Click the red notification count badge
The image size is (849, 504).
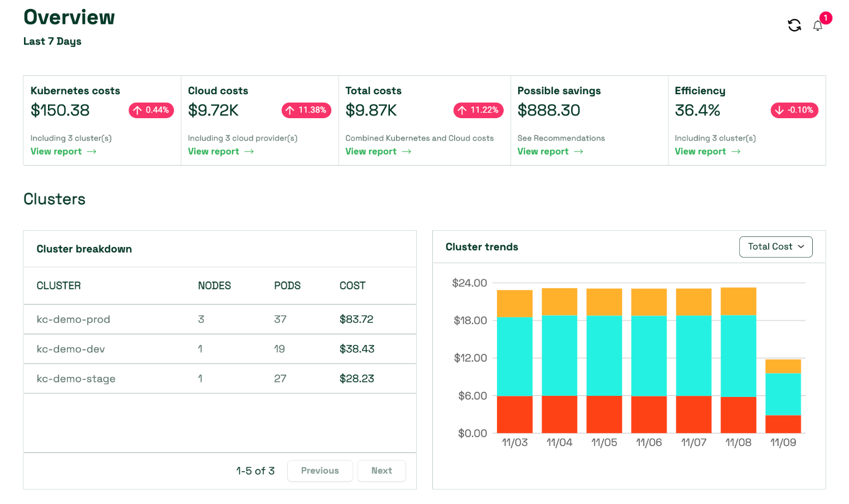(x=826, y=18)
